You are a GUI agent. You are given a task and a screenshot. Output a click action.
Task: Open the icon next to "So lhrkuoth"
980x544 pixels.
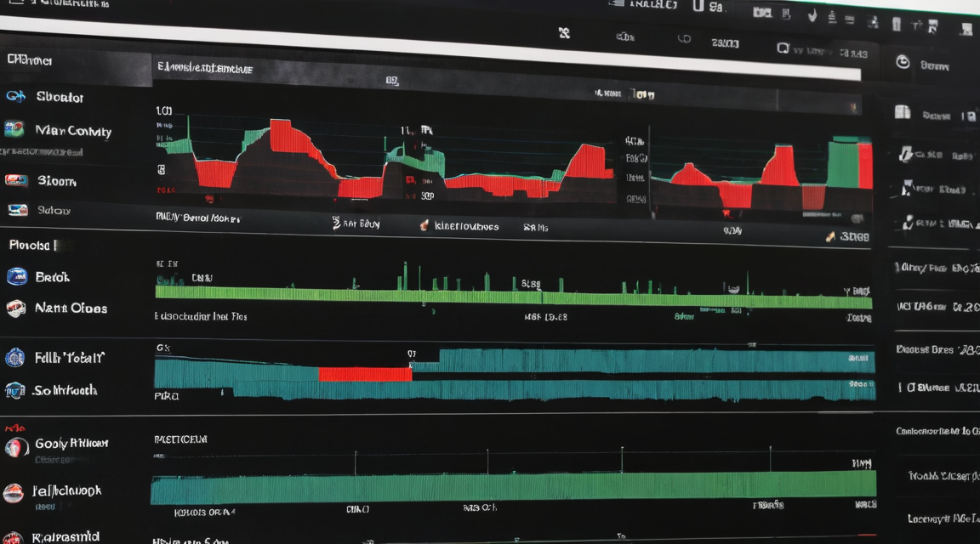(14, 390)
